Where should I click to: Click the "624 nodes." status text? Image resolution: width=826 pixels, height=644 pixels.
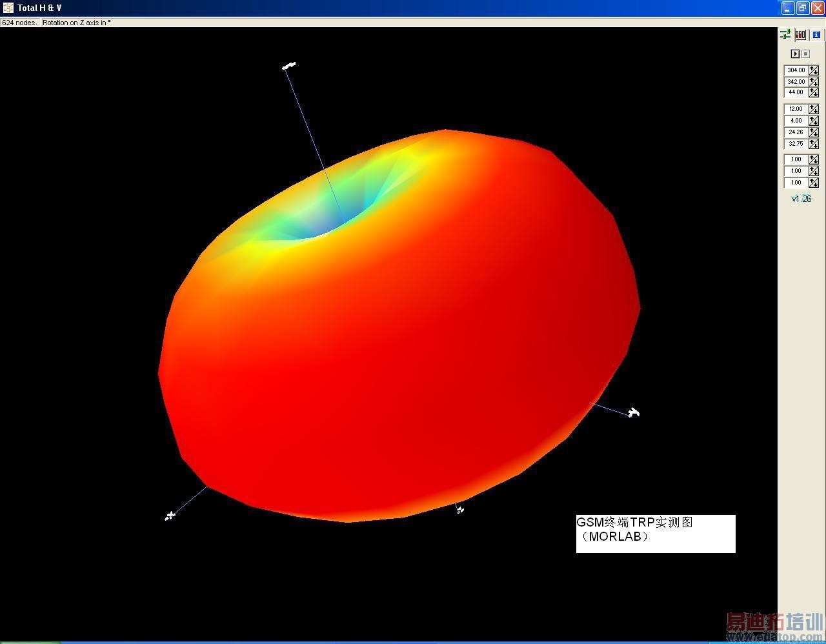click(x=20, y=23)
